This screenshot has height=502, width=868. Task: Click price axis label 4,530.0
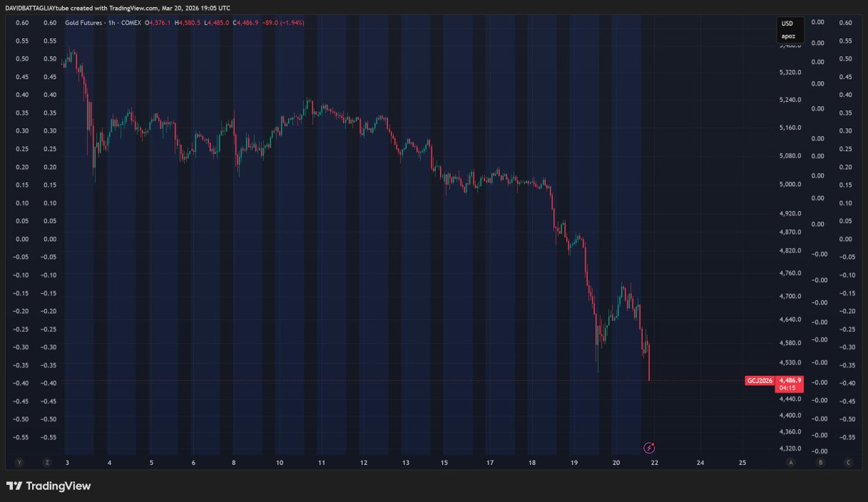[790, 362]
